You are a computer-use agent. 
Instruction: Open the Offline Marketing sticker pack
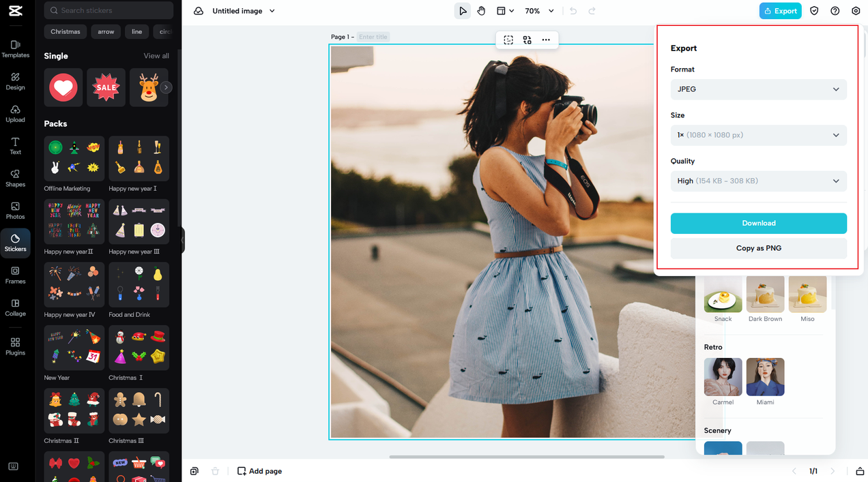click(74, 158)
